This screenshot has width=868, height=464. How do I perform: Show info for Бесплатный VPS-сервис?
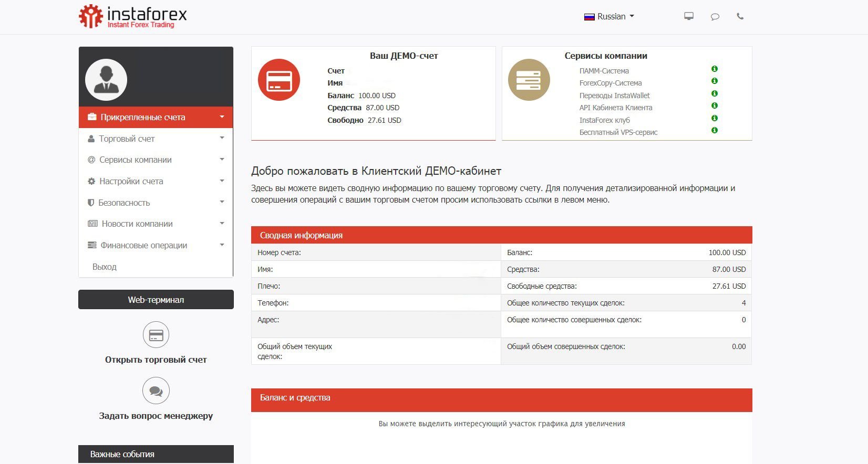715,130
